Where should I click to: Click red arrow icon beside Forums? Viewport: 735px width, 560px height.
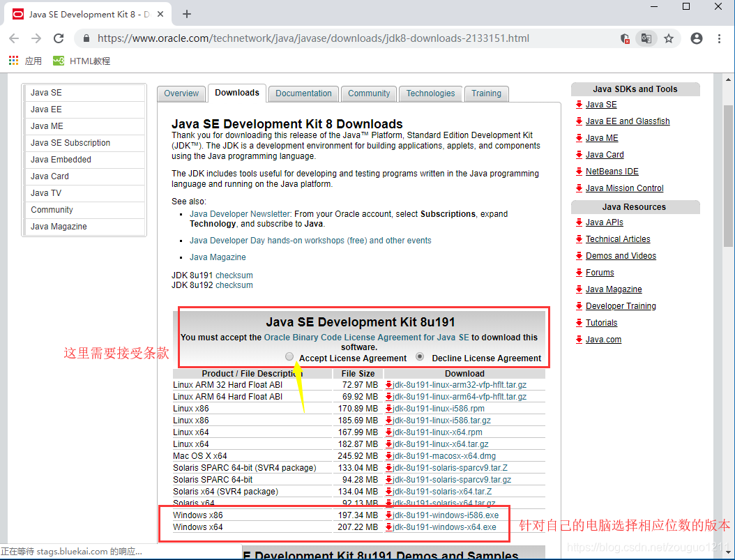579,273
